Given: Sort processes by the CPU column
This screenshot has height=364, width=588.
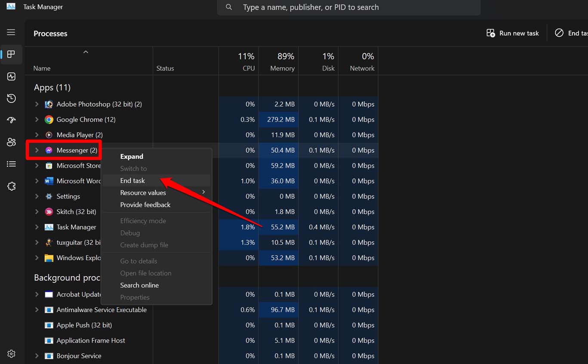Looking at the screenshot, I should point(239,61).
